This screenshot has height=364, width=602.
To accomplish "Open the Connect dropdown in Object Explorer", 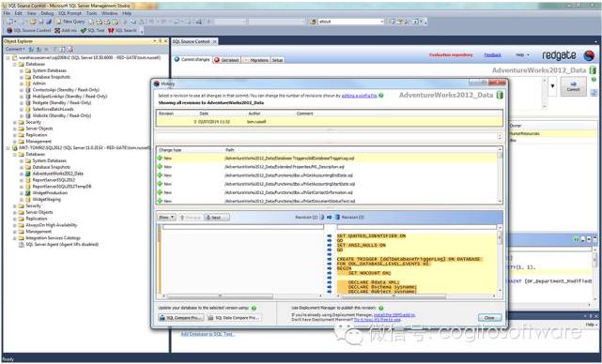I will [x=15, y=50].
